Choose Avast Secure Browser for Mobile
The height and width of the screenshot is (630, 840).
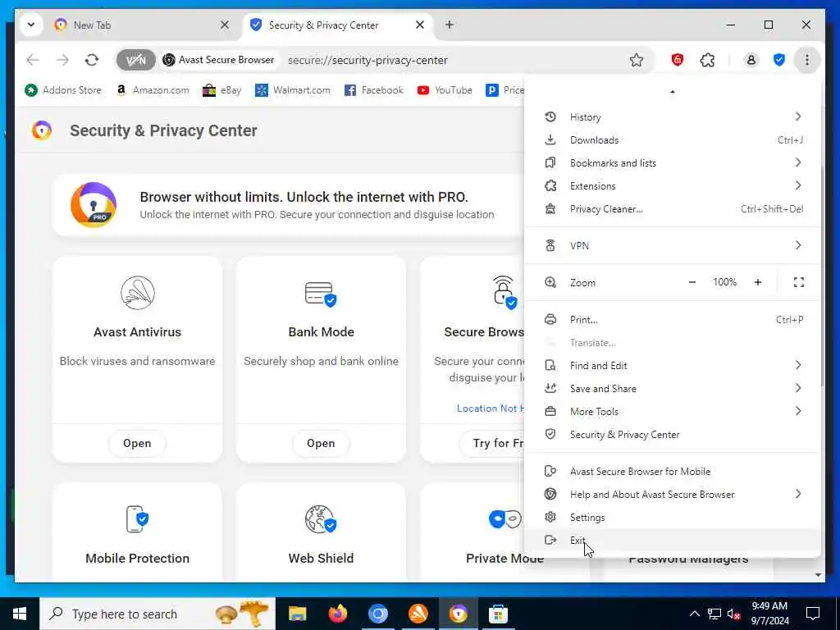point(673,472)
